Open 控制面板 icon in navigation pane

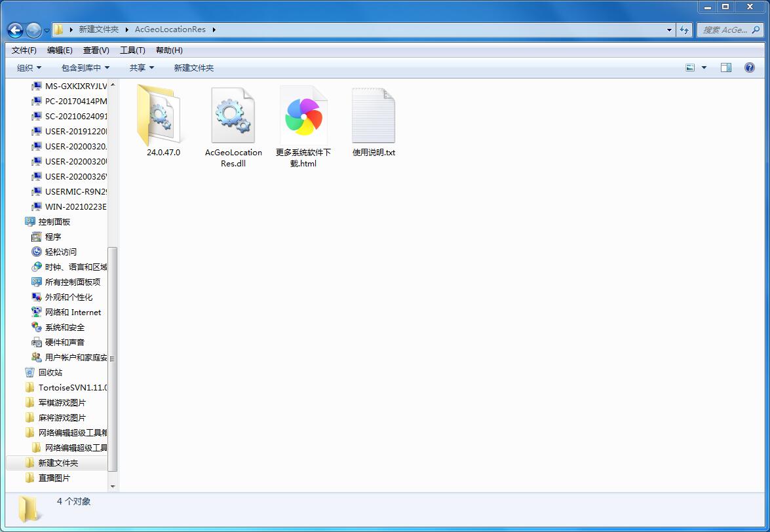(x=30, y=222)
